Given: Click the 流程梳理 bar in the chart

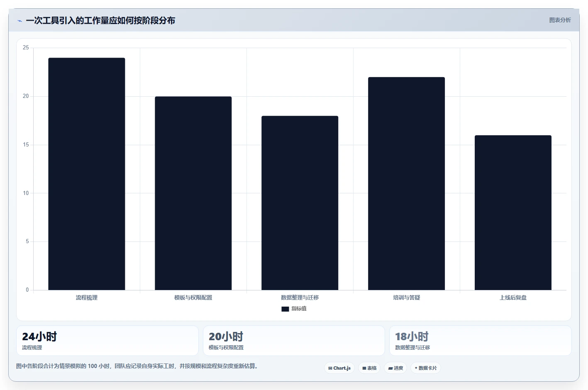Looking at the screenshot, I should pos(87,174).
